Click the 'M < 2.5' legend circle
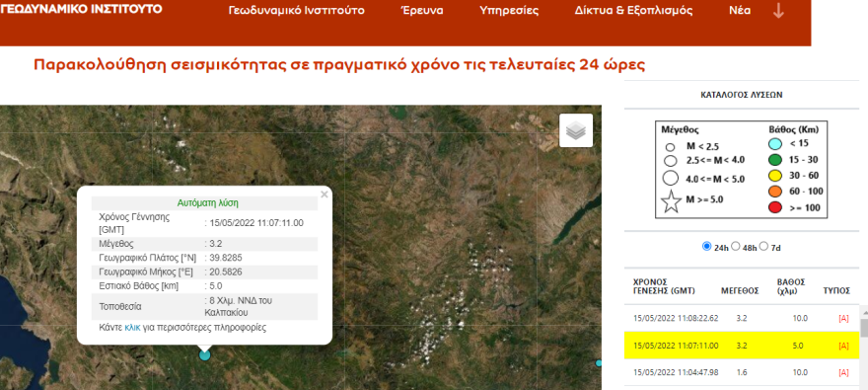The image size is (868, 390). [670, 147]
